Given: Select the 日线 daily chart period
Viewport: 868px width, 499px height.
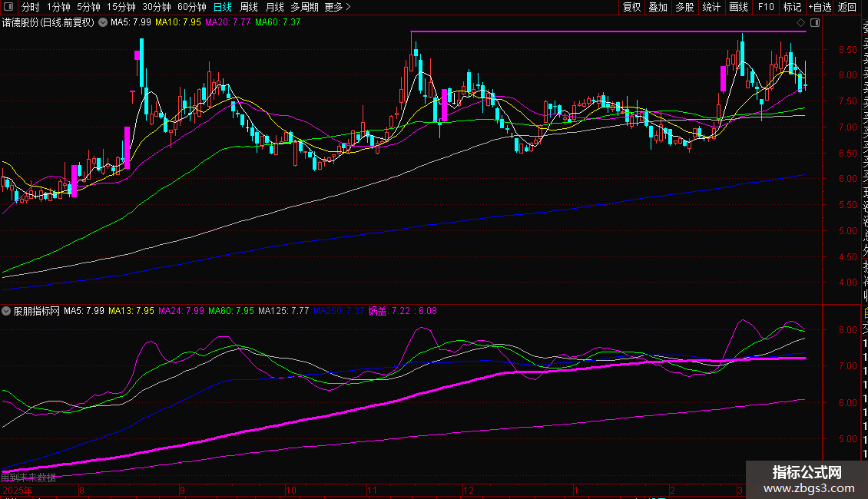Looking at the screenshot, I should click(223, 7).
